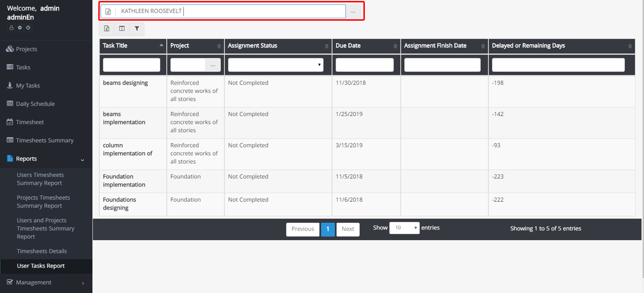Open the Show entries count dropdown
Viewport: 644px width, 293px height.
404,228
